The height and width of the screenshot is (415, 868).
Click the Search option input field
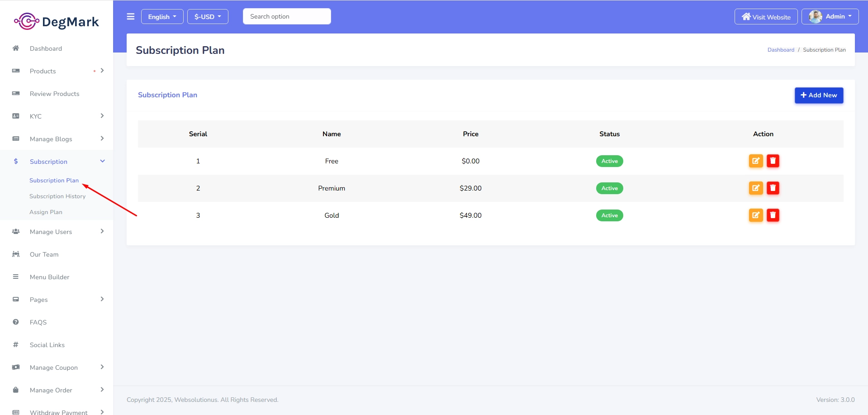click(x=287, y=17)
